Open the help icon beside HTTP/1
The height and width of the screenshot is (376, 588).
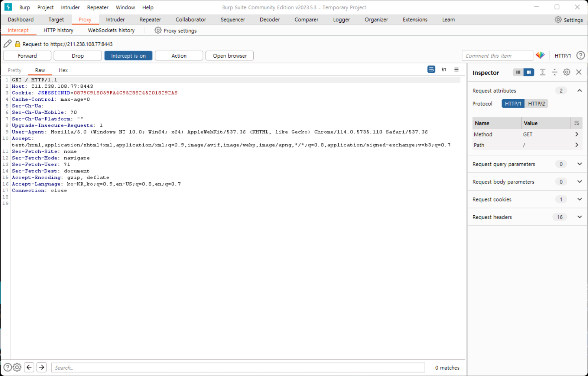pyautogui.click(x=580, y=55)
